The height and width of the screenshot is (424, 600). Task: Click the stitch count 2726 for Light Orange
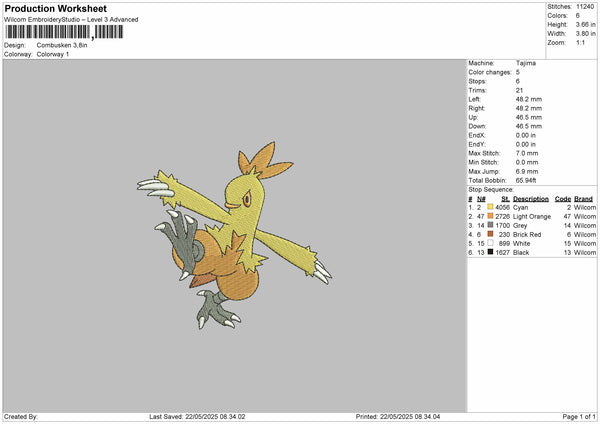[x=502, y=217]
